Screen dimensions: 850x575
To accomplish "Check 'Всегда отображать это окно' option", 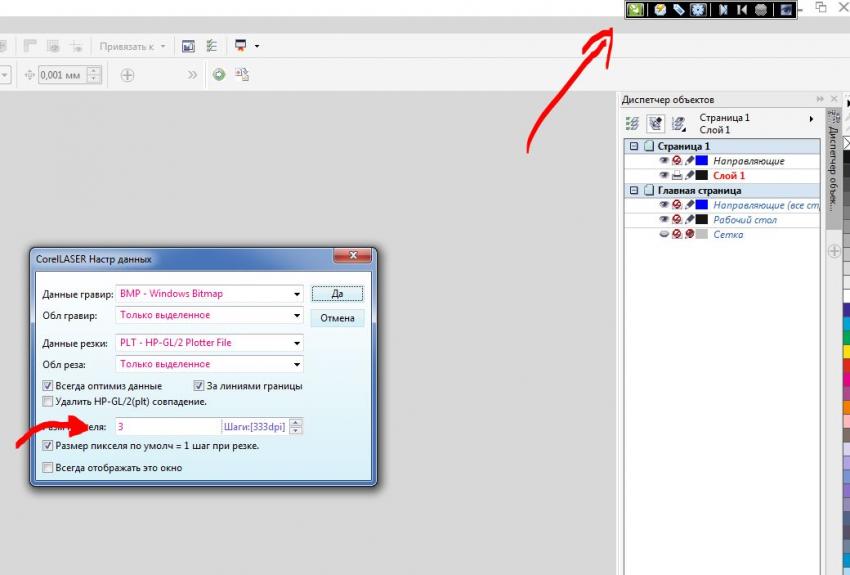I will coord(48,467).
